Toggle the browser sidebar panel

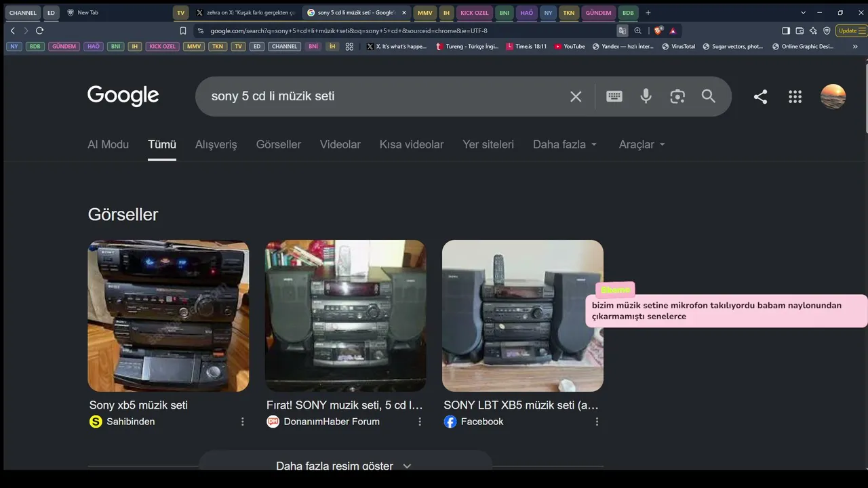pyautogui.click(x=786, y=30)
